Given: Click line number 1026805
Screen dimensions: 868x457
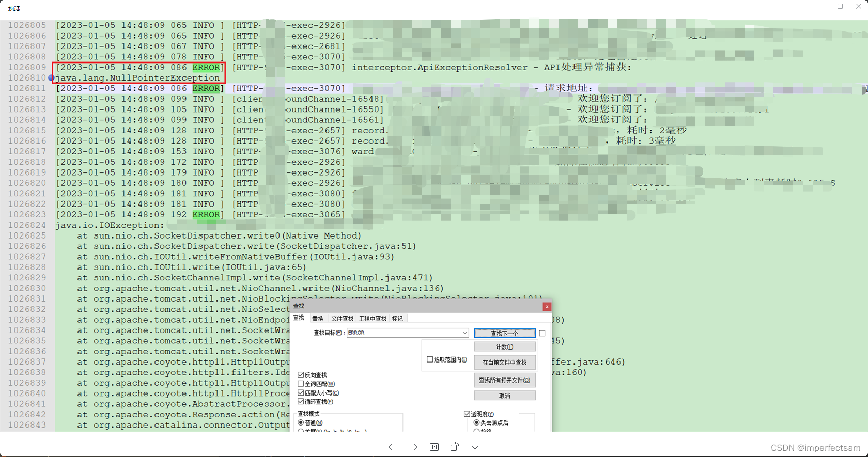Looking at the screenshot, I should [x=27, y=25].
